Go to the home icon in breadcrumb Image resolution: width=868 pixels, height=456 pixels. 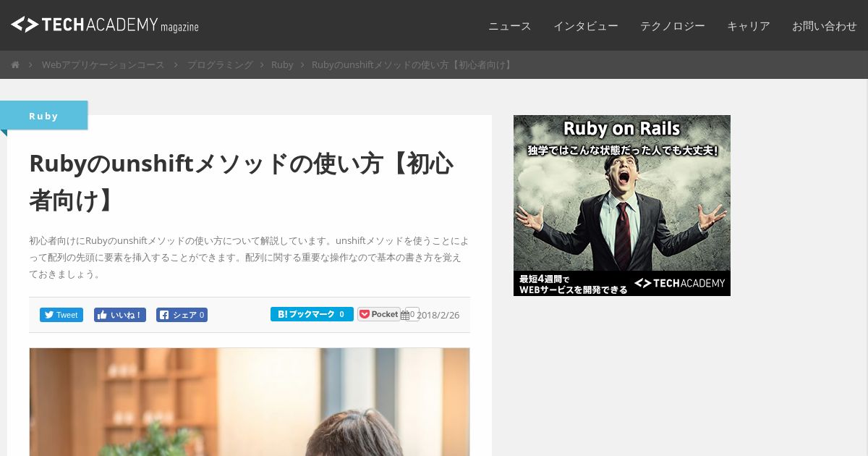(15, 65)
